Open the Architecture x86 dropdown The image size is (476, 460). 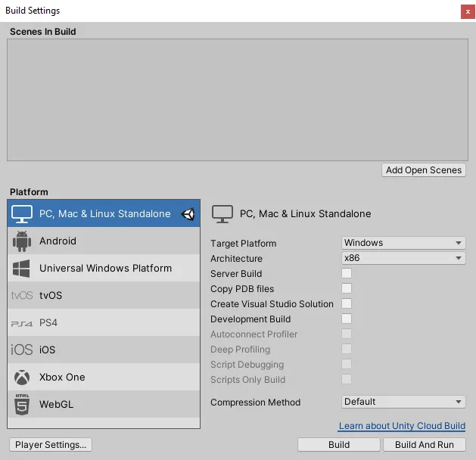(x=403, y=258)
